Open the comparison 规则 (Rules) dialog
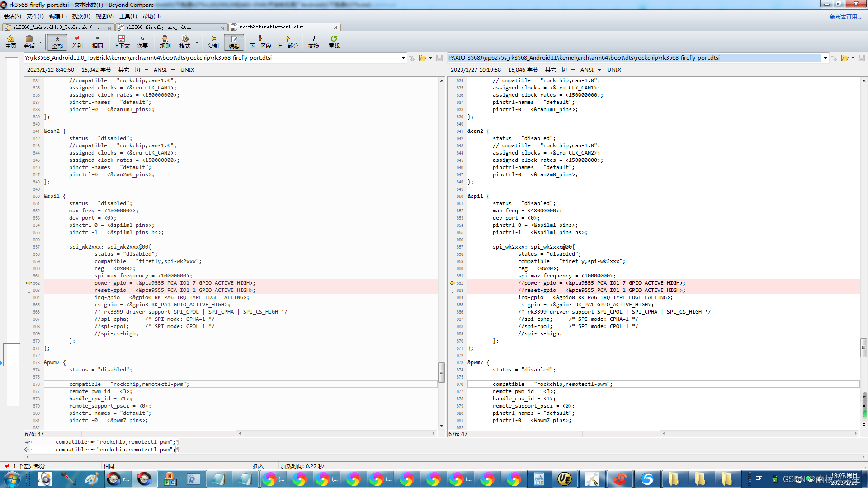Image resolution: width=868 pixels, height=488 pixels. (165, 42)
